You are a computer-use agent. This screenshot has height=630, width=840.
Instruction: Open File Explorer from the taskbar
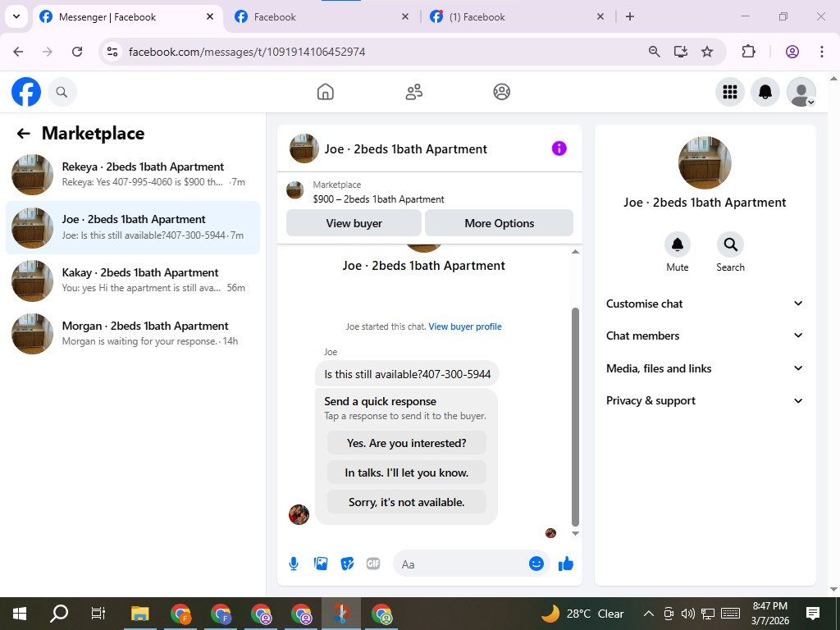point(139,614)
